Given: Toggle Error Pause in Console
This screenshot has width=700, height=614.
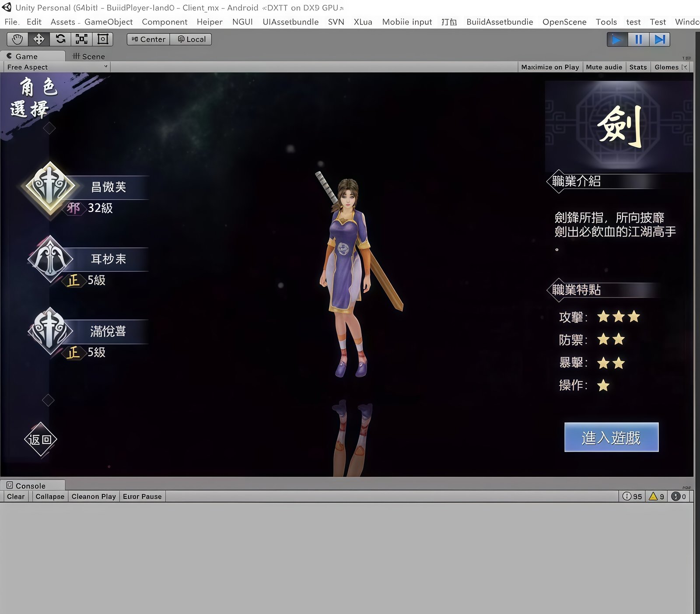Looking at the screenshot, I should [142, 496].
